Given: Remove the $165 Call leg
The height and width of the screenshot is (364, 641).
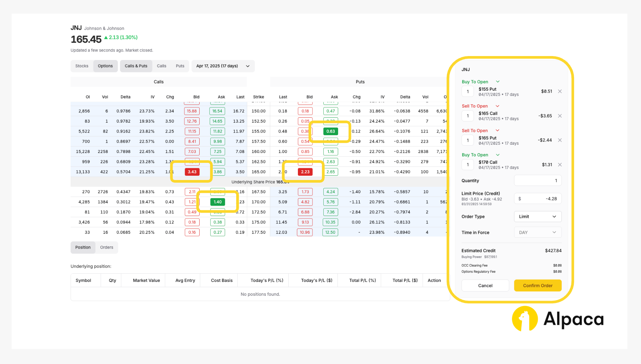Looking at the screenshot, I should tap(560, 116).
